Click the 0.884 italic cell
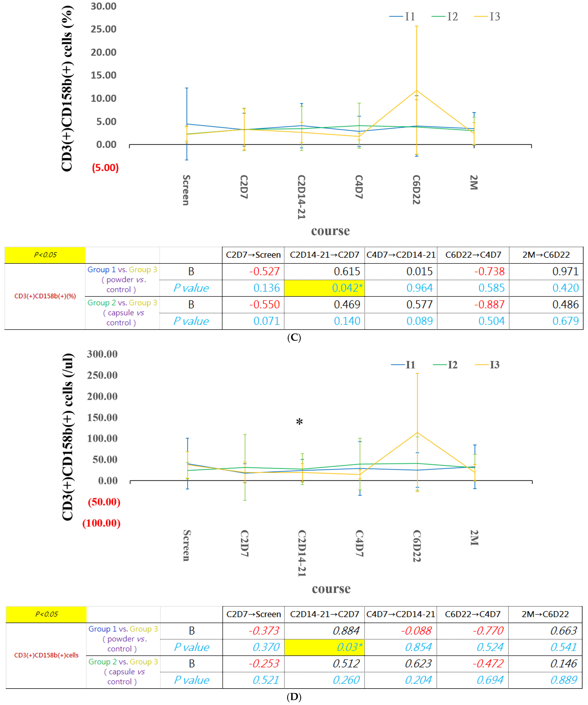The height and width of the screenshot is (705, 588). (x=324, y=630)
